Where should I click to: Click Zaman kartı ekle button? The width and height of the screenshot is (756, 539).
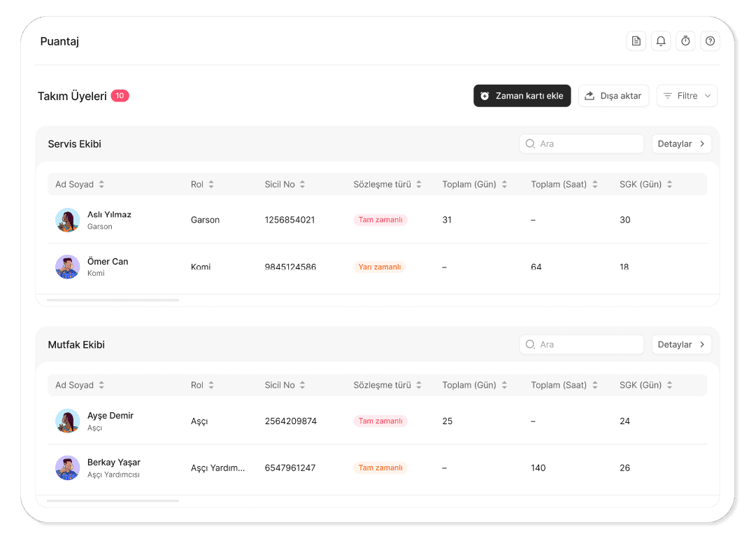point(522,96)
